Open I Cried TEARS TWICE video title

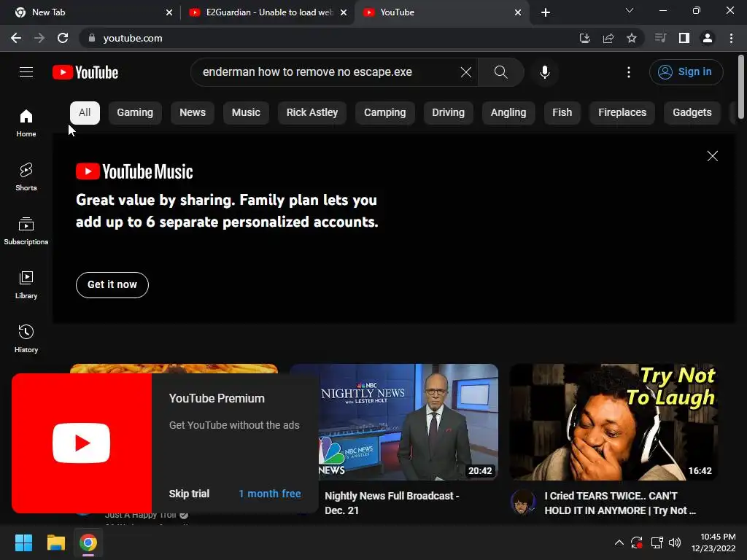[620, 503]
